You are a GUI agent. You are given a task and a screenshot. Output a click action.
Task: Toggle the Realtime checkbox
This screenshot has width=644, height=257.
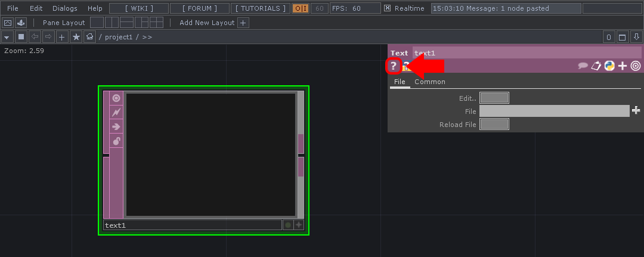pos(388,8)
